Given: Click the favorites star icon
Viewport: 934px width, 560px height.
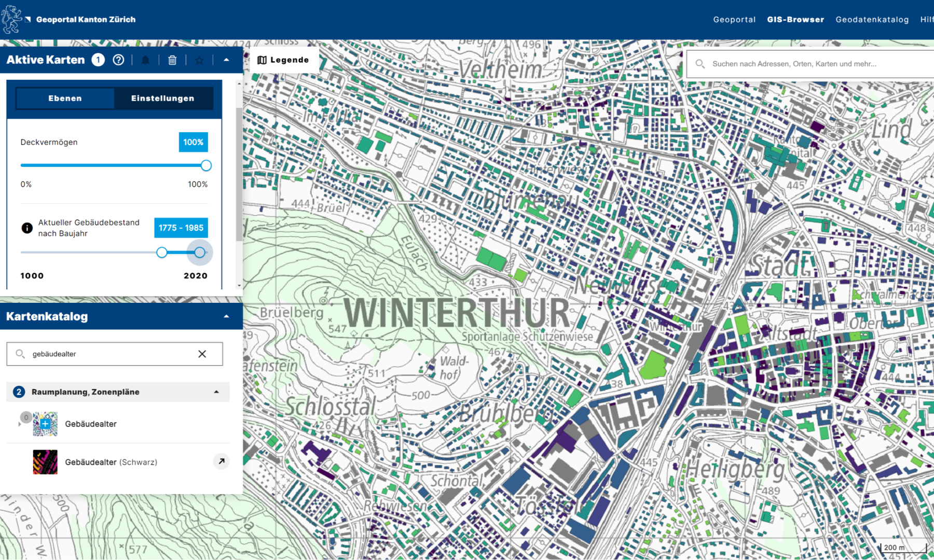Looking at the screenshot, I should coord(199,60).
